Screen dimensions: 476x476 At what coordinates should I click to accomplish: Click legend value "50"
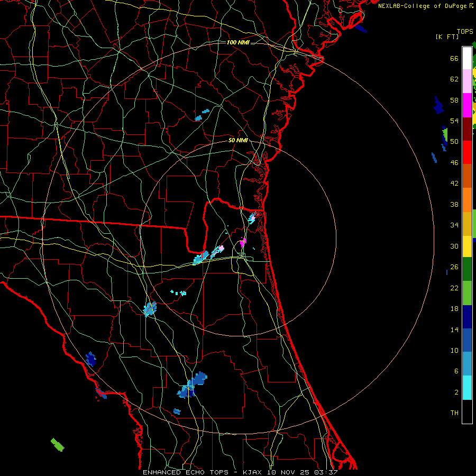pos(454,142)
